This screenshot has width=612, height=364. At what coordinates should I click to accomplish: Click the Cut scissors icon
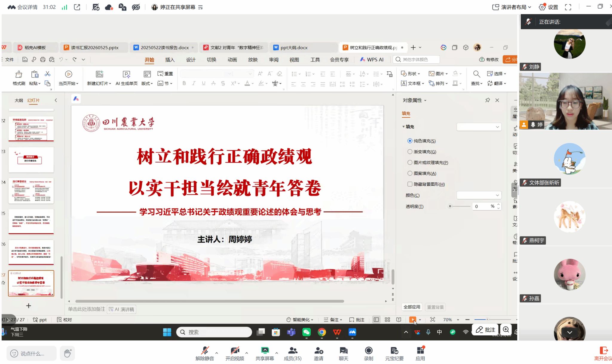pyautogui.click(x=48, y=74)
